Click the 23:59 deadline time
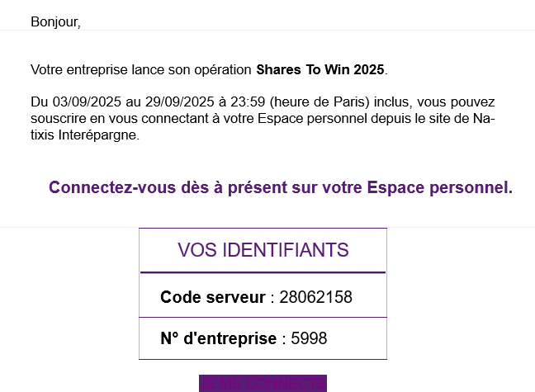Viewport: 535px width, 392px height. (x=248, y=102)
